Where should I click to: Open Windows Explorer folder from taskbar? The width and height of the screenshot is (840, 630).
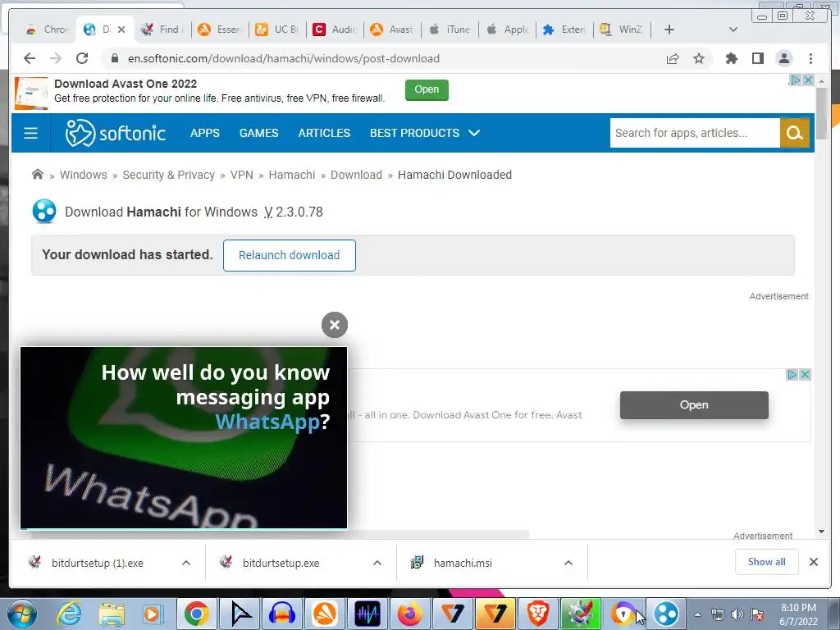click(112, 614)
